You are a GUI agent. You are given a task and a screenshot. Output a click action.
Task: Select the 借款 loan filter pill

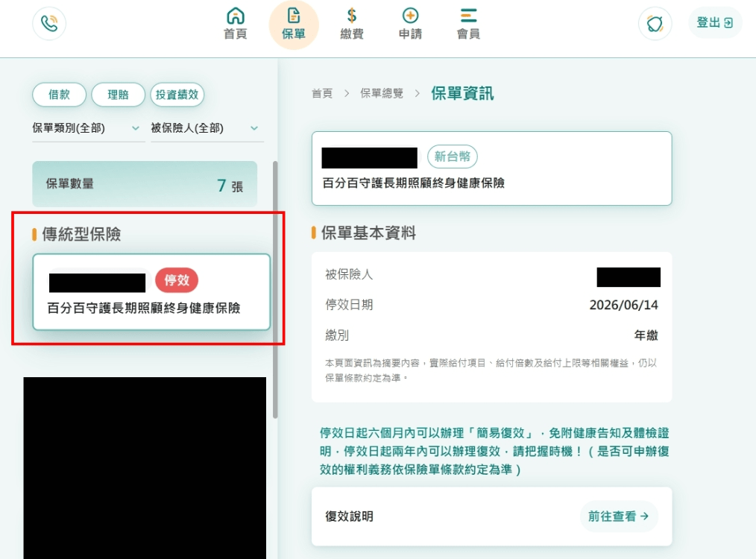60,95
